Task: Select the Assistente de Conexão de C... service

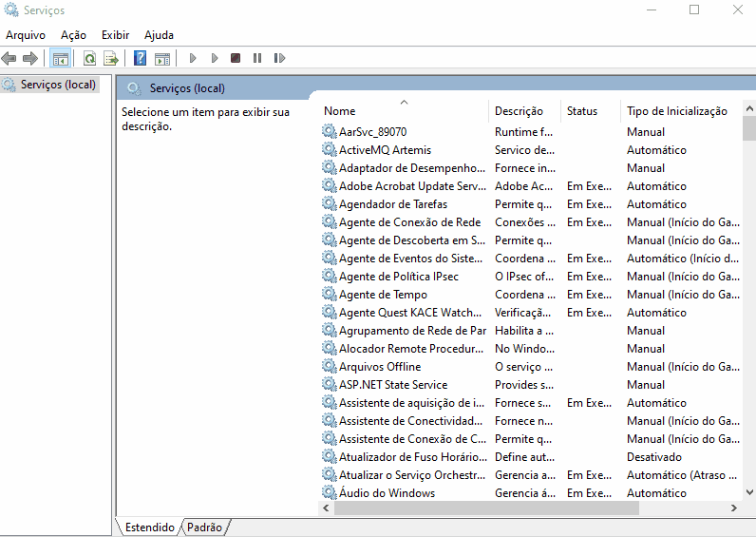Action: [x=531, y=438]
